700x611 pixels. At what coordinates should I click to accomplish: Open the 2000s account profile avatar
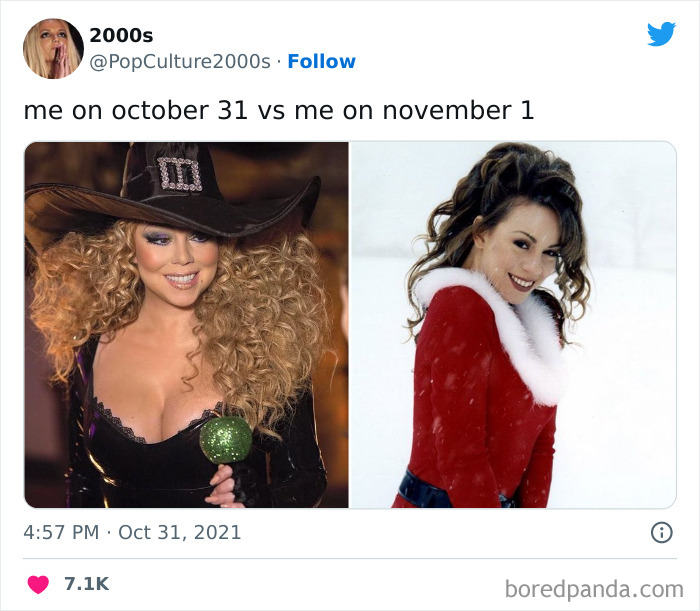(x=53, y=49)
